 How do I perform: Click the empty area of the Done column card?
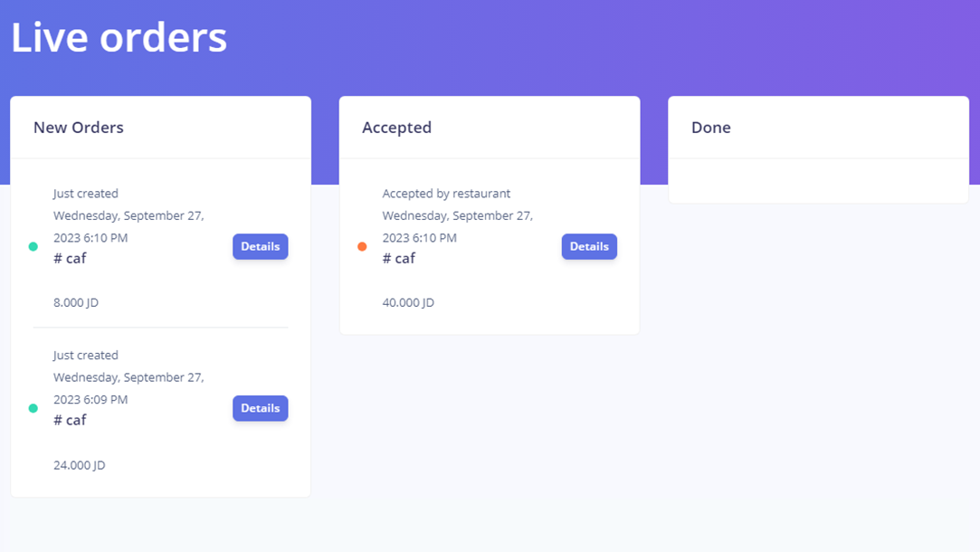click(x=818, y=181)
